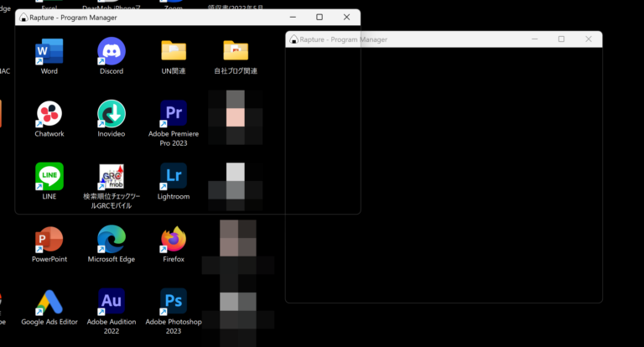Launch Adobe Premiere Pro 2023
This screenshot has width=644, height=347.
pos(174,113)
